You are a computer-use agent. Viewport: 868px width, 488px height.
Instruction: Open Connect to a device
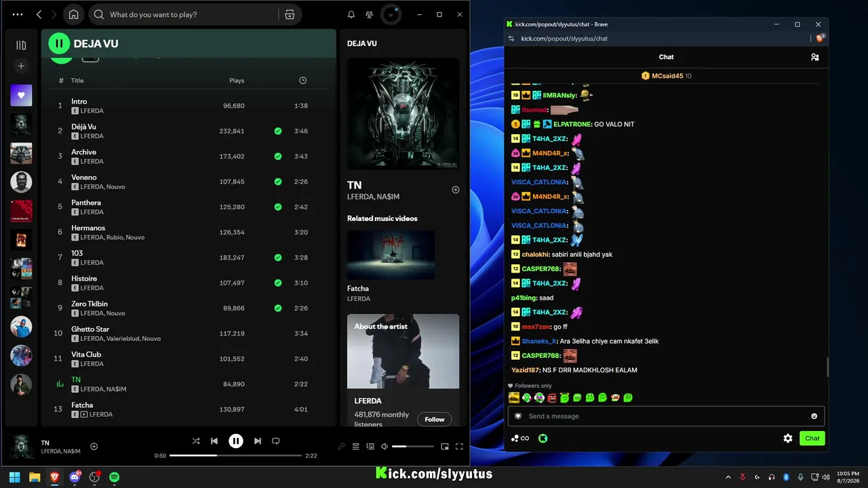coord(370,447)
